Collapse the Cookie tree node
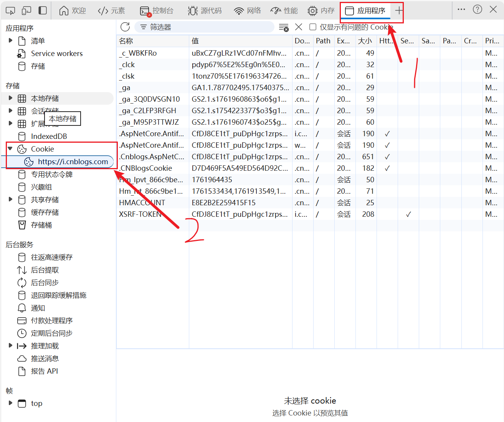The height and width of the screenshot is (422, 504). point(10,148)
